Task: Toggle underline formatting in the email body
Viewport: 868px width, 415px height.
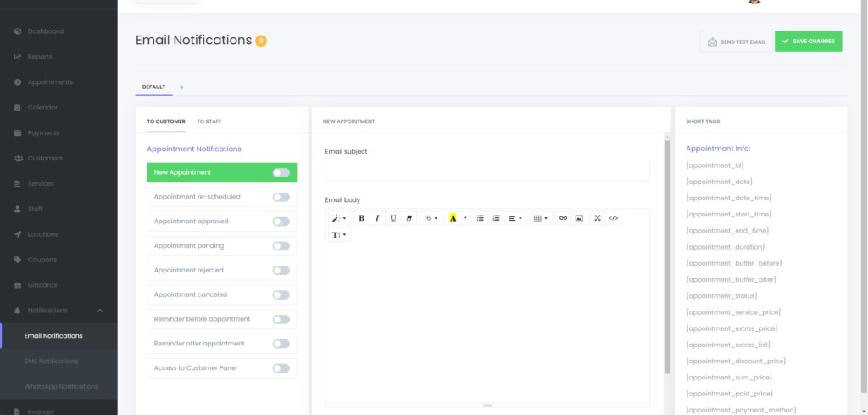Action: coord(393,218)
